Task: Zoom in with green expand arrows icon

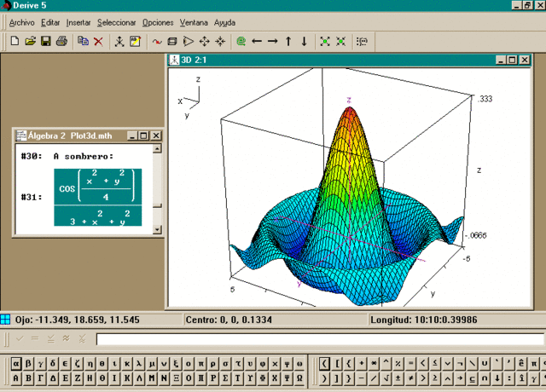Action: click(325, 42)
